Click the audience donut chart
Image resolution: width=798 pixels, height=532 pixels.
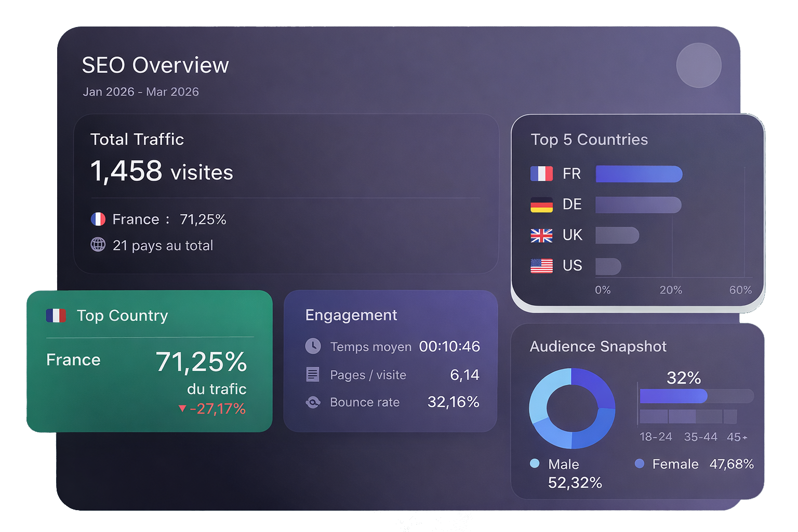572,408
